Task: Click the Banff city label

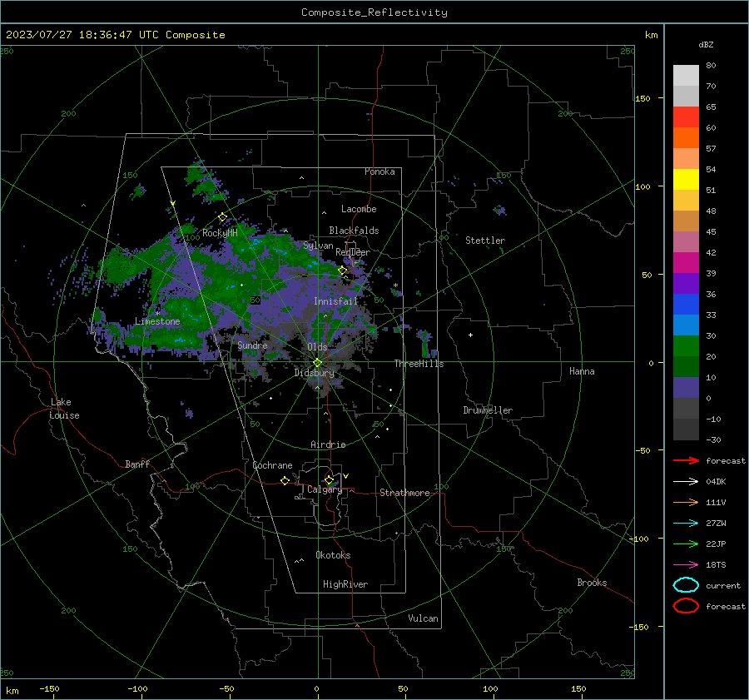Action: pos(137,464)
